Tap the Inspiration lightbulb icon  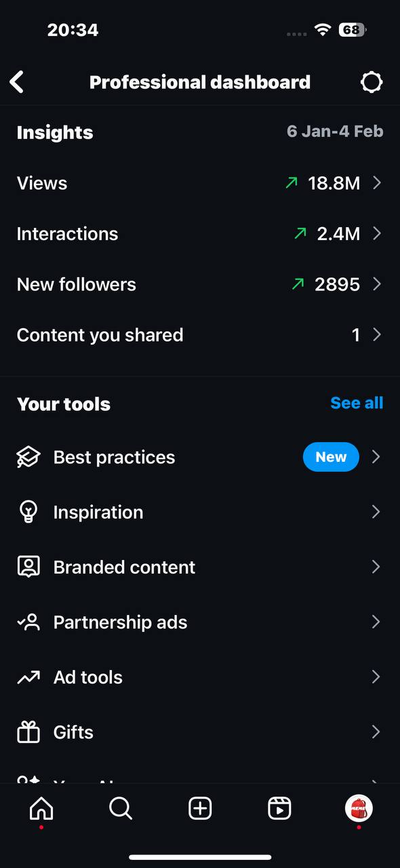click(28, 512)
